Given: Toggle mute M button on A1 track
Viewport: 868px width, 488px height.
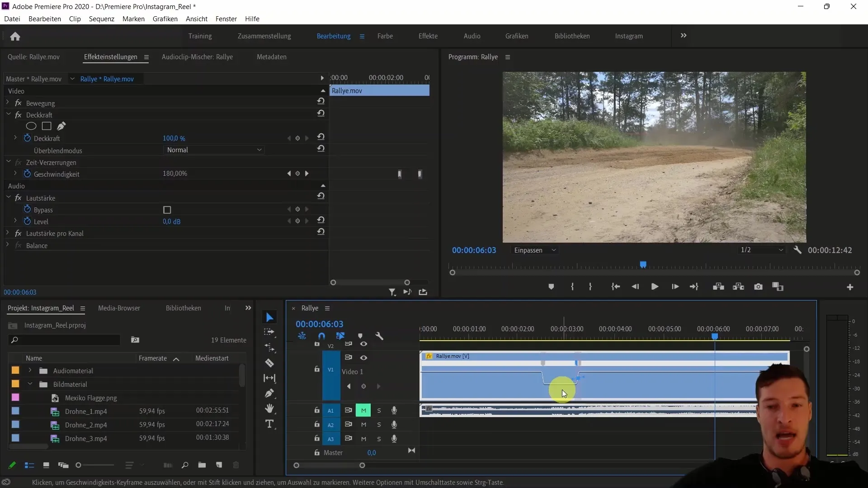Looking at the screenshot, I should coord(363,410).
